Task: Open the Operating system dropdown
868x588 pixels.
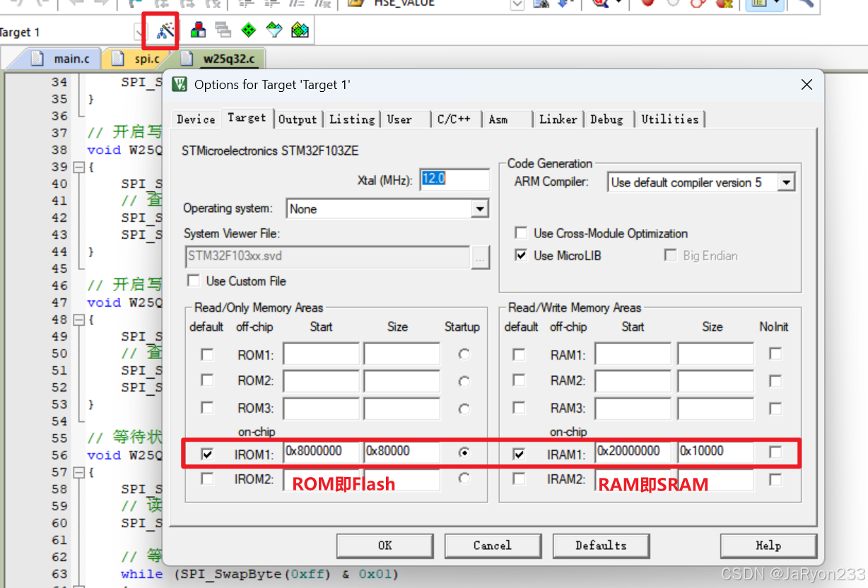Action: tap(479, 208)
